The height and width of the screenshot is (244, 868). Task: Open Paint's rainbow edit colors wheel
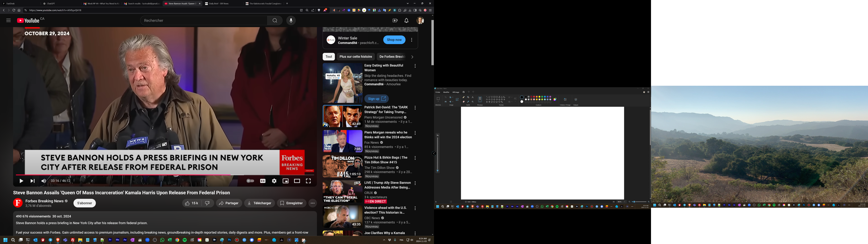click(x=555, y=99)
